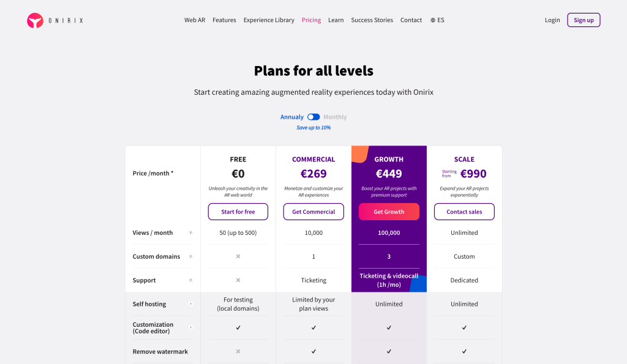Click the Support tooltip icon

click(190, 280)
